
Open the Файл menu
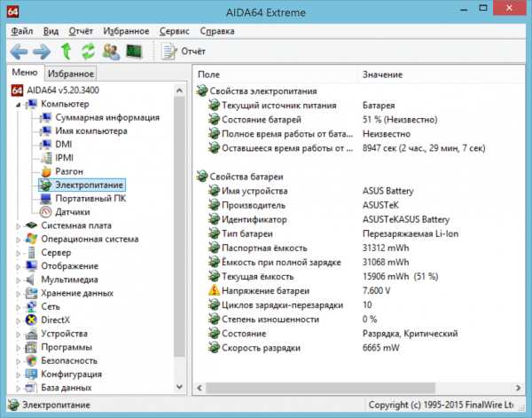21,31
